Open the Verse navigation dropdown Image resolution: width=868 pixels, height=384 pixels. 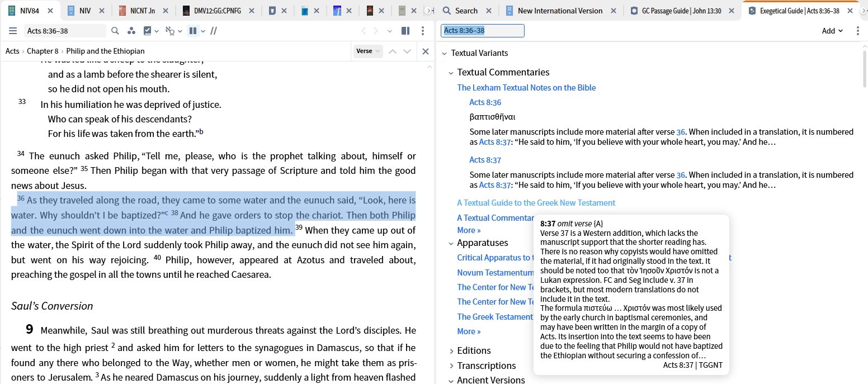click(x=368, y=51)
